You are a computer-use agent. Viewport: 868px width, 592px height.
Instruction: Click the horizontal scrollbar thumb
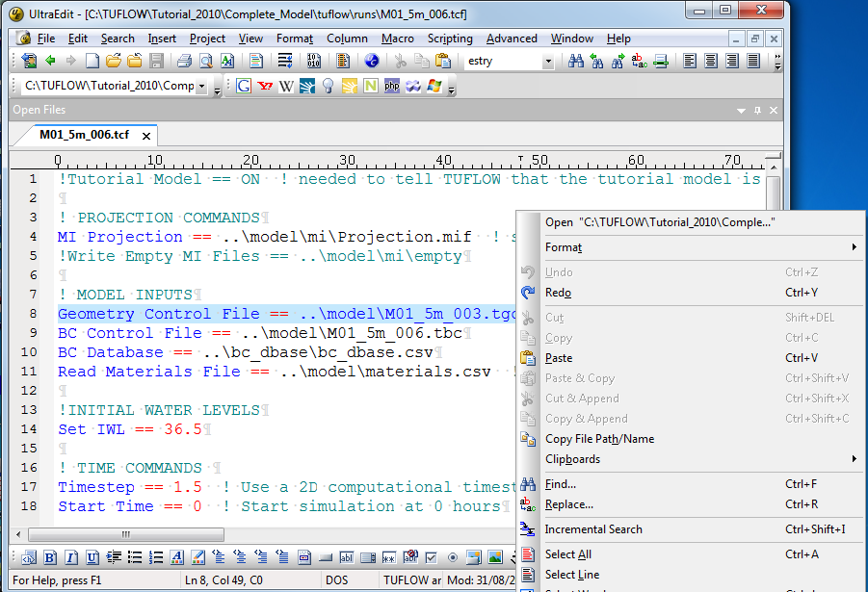[x=126, y=534]
